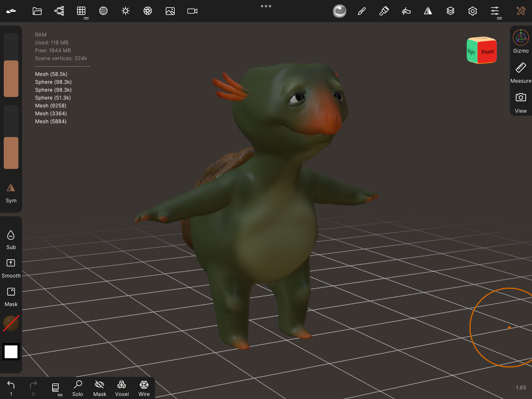
Task: Open the white color swatch
Action: click(x=11, y=352)
